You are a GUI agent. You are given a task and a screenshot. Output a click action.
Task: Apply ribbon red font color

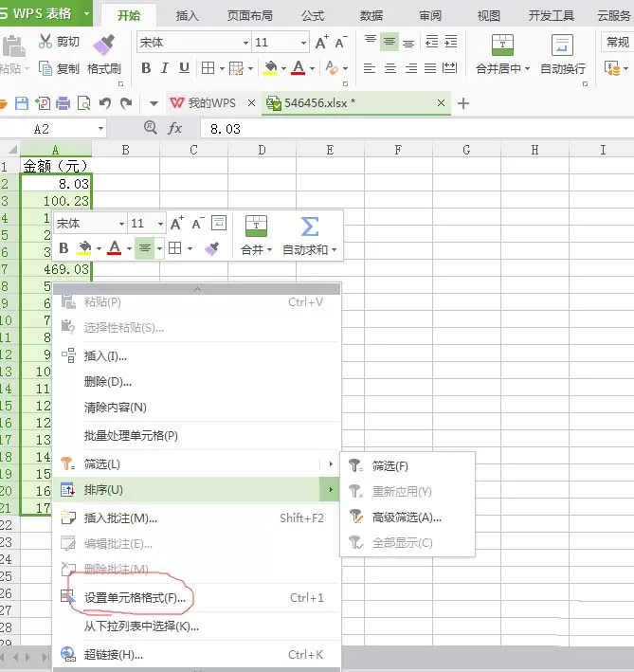point(299,67)
